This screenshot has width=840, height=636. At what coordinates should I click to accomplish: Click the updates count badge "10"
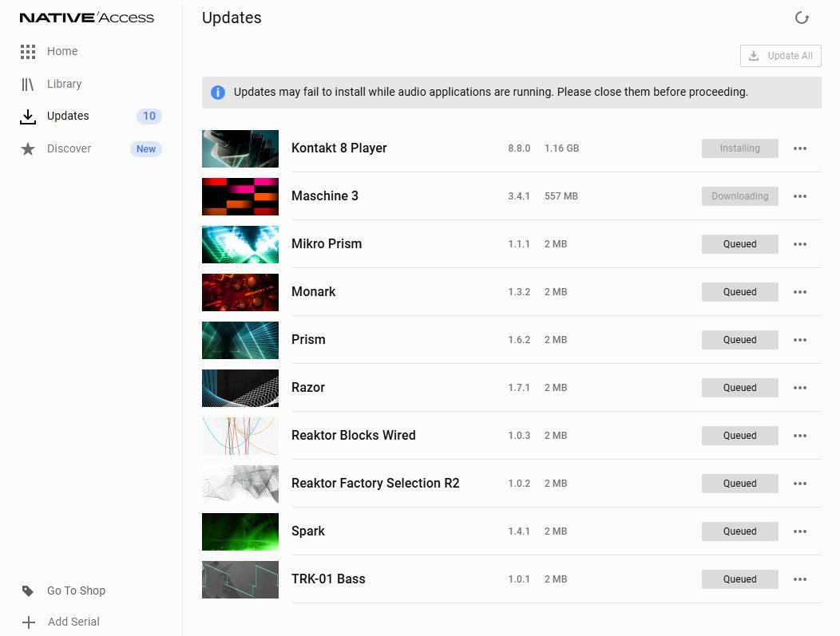click(x=149, y=117)
